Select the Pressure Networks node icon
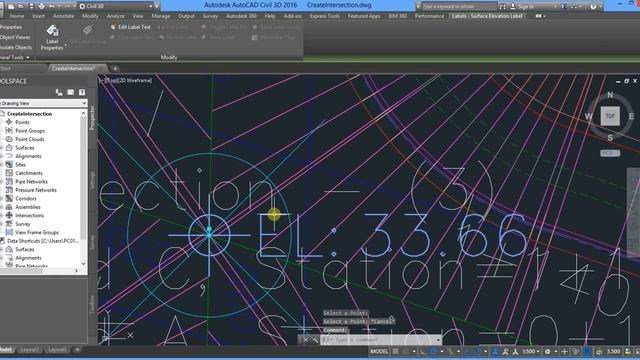640x360 pixels. coord(9,190)
